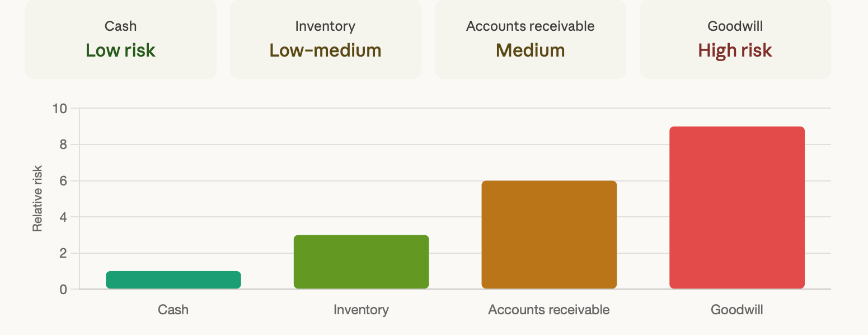Viewport: 868px width, 335px height.
Task: Select the red Goodwill bar
Action: (x=737, y=208)
